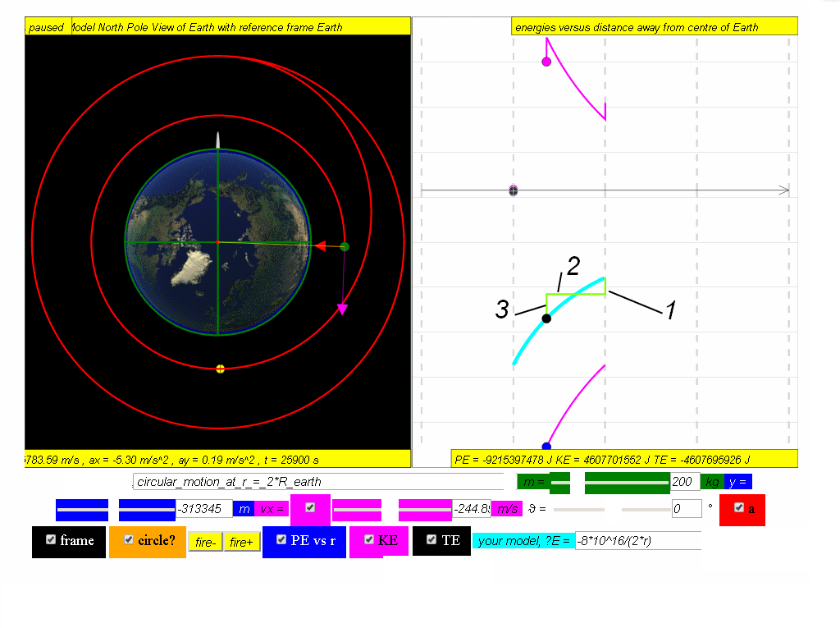The width and height of the screenshot is (840, 628).
Task: Toggle the PE vs r checkbox
Action: click(281, 539)
